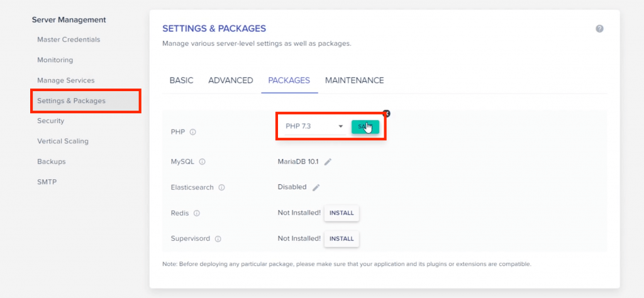Viewport: 644px width, 298px height.
Task: Install the Redis package
Action: point(341,213)
